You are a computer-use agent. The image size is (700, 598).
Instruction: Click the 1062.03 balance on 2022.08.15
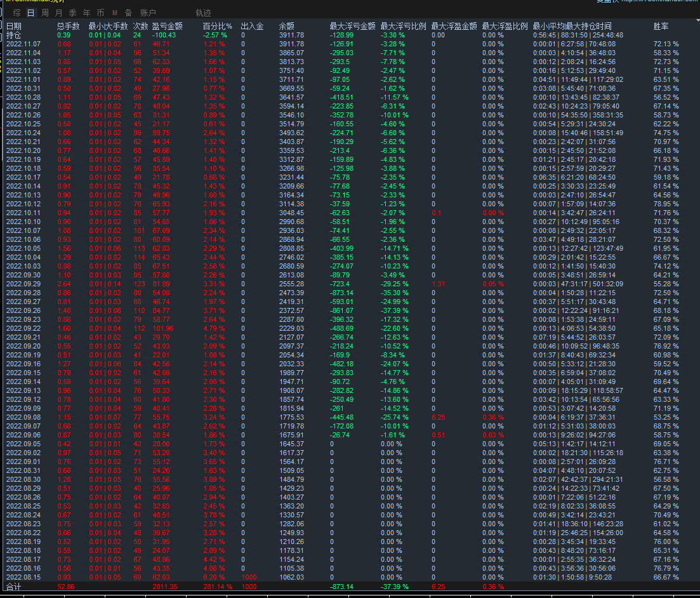[291, 577]
